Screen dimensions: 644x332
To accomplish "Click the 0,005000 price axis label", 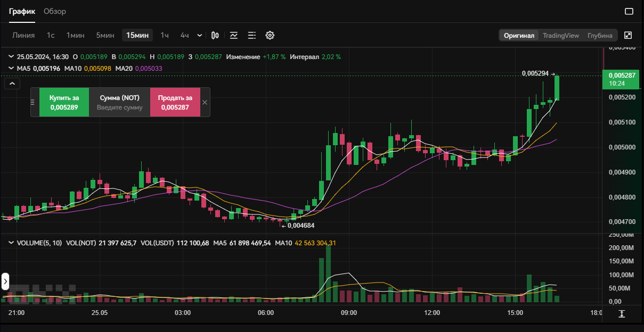I will pos(622,147).
